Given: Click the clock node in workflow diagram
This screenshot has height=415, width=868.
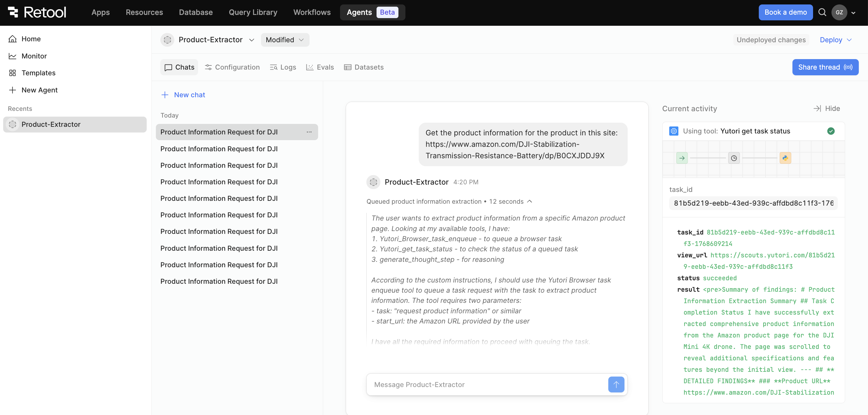Looking at the screenshot, I should 734,158.
